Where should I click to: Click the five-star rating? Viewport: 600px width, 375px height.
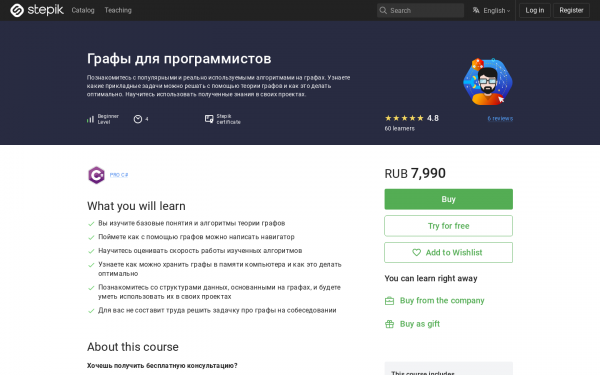click(404, 118)
